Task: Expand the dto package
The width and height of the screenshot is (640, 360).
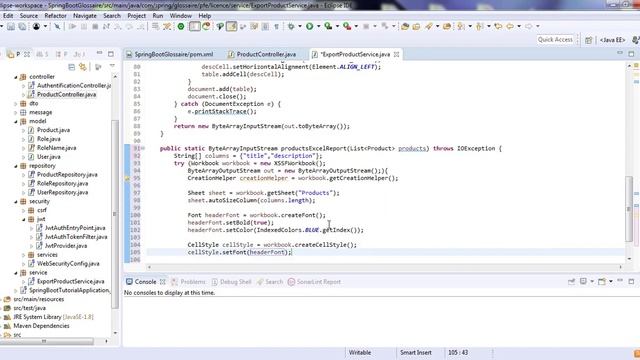Action: pos(16,104)
